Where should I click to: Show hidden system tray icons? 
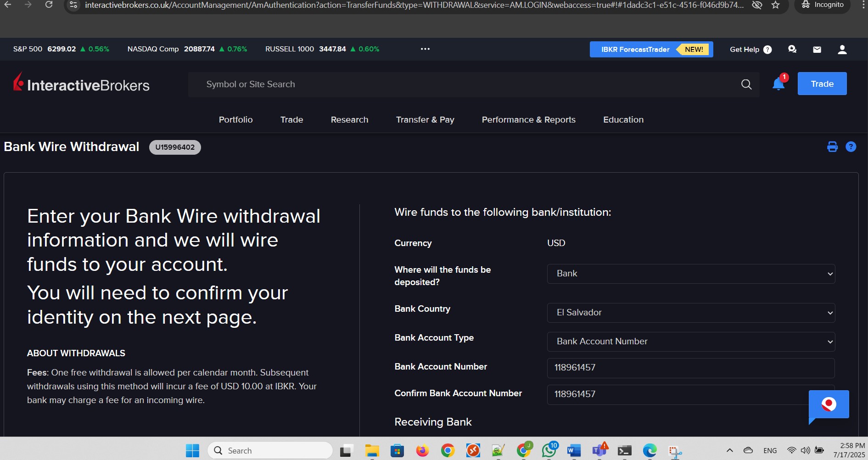[729, 451]
